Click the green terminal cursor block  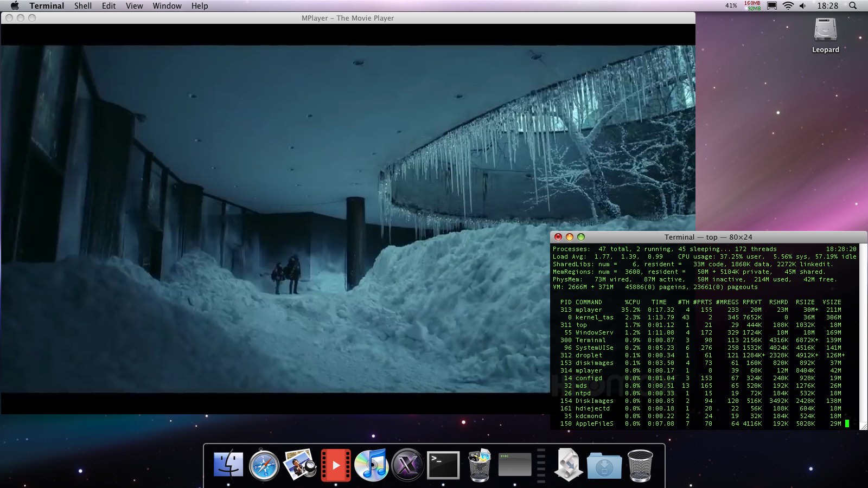(x=847, y=423)
